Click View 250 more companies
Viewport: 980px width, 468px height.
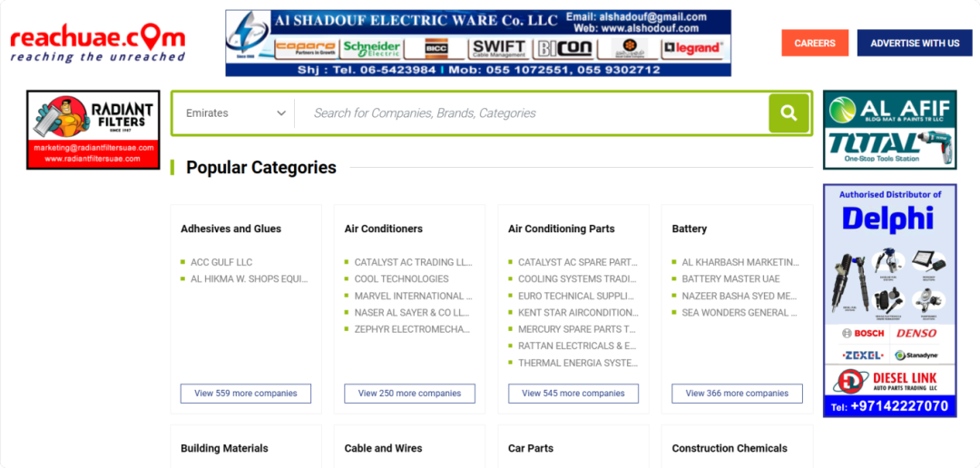[409, 394]
